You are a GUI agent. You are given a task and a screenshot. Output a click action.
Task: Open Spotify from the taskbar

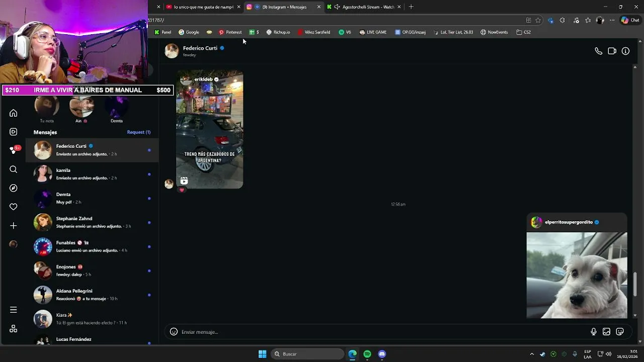pos(367,354)
